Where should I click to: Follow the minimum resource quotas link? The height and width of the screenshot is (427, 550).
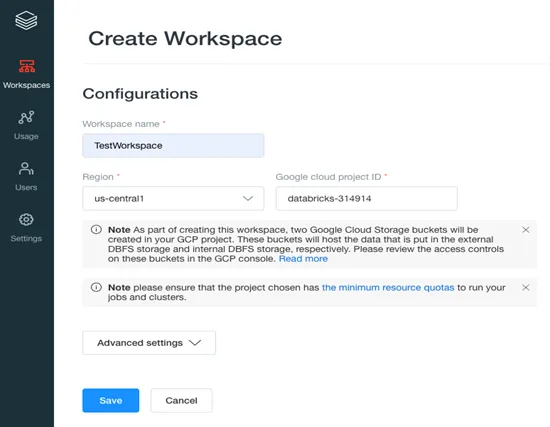(388, 288)
